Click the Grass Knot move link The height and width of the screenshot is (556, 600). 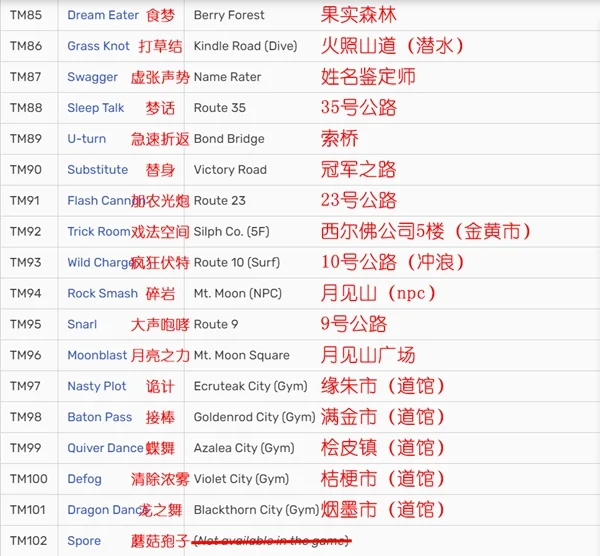click(98, 46)
